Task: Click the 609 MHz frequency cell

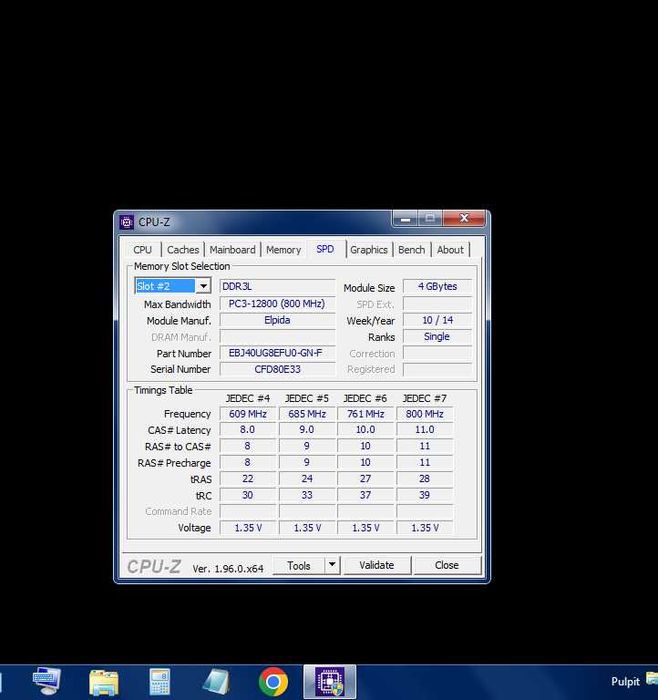Action: coord(248,414)
